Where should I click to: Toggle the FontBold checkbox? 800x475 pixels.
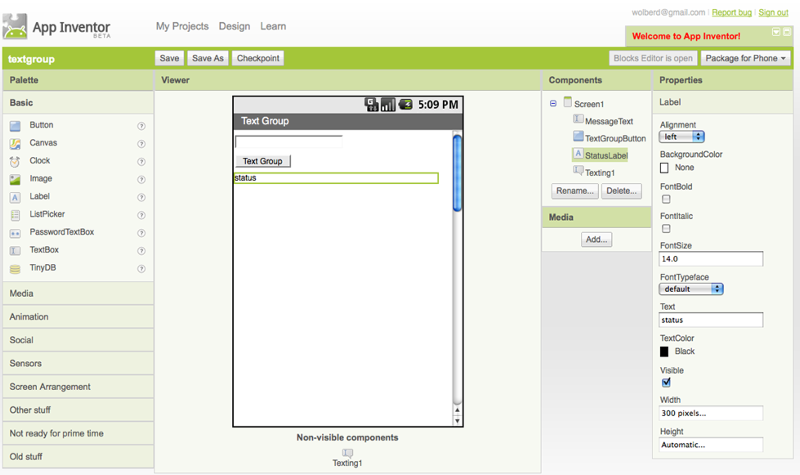click(x=666, y=199)
